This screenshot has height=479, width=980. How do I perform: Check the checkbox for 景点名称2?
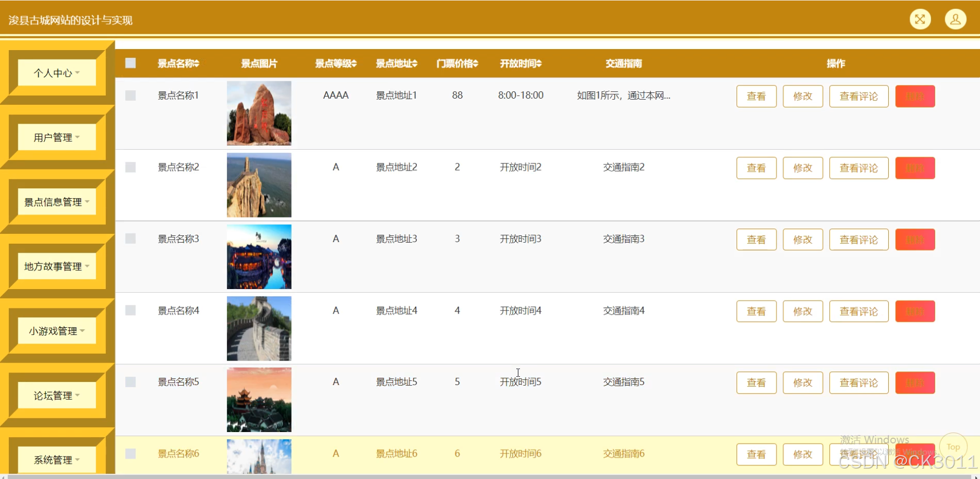(x=130, y=167)
